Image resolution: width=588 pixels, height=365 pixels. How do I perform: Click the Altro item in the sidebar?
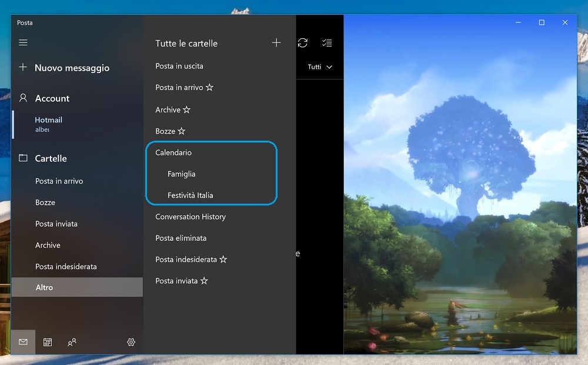[77, 287]
